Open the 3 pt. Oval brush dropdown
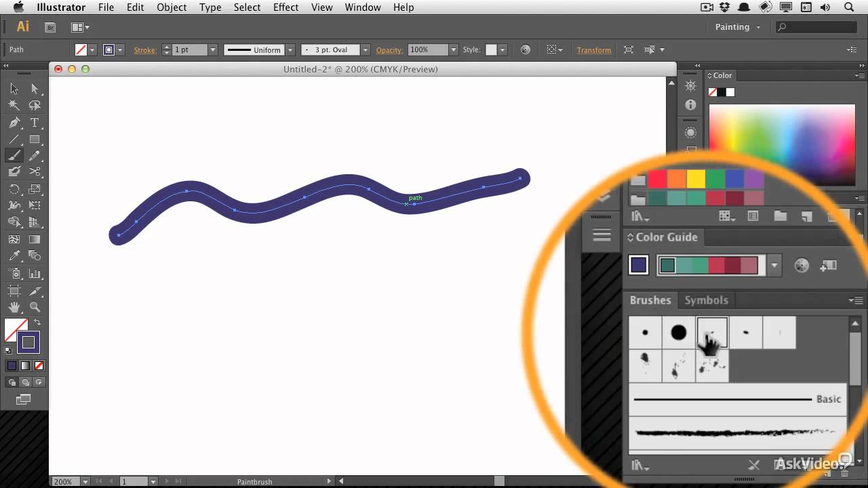This screenshot has height=488, width=868. 366,50
